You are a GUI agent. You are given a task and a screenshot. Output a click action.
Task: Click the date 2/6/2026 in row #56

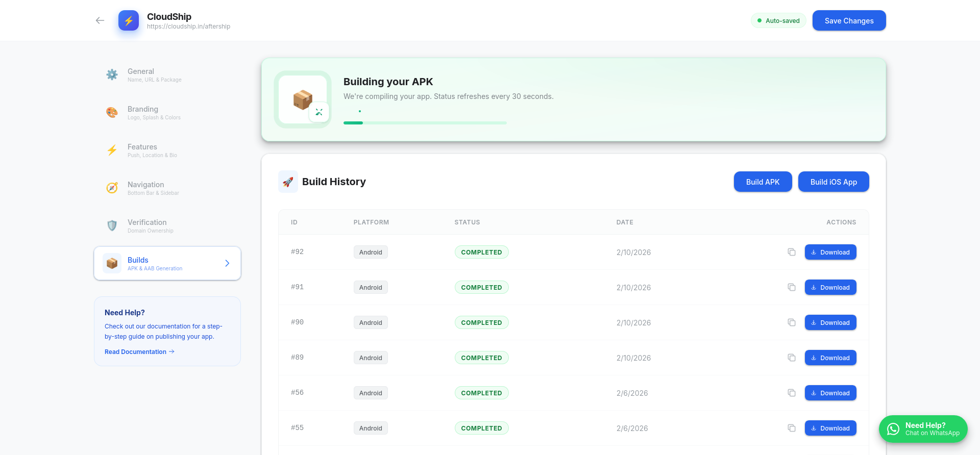[x=632, y=393]
